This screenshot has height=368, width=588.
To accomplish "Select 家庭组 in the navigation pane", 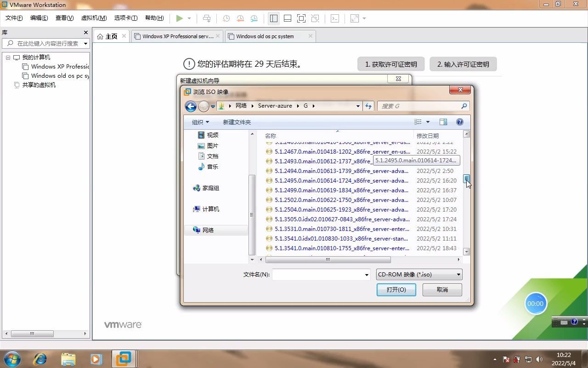I will click(206, 188).
